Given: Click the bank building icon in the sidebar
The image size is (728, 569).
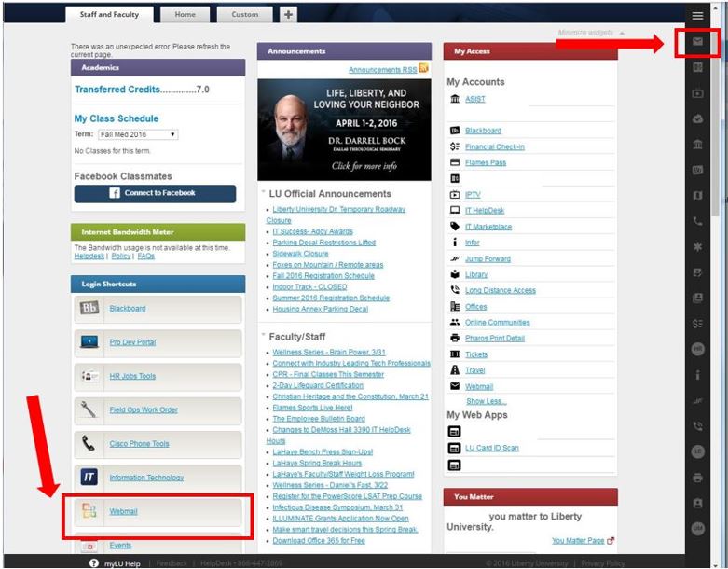Looking at the screenshot, I should (697, 144).
